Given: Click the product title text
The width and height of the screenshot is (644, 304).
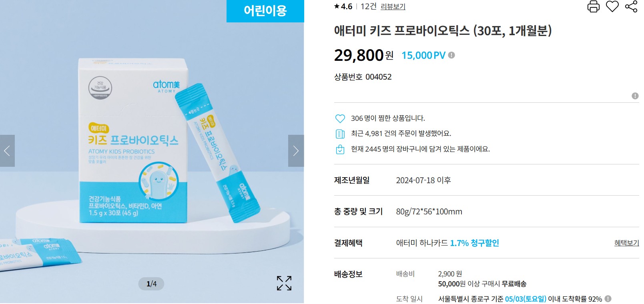Looking at the screenshot, I should click(x=443, y=31).
